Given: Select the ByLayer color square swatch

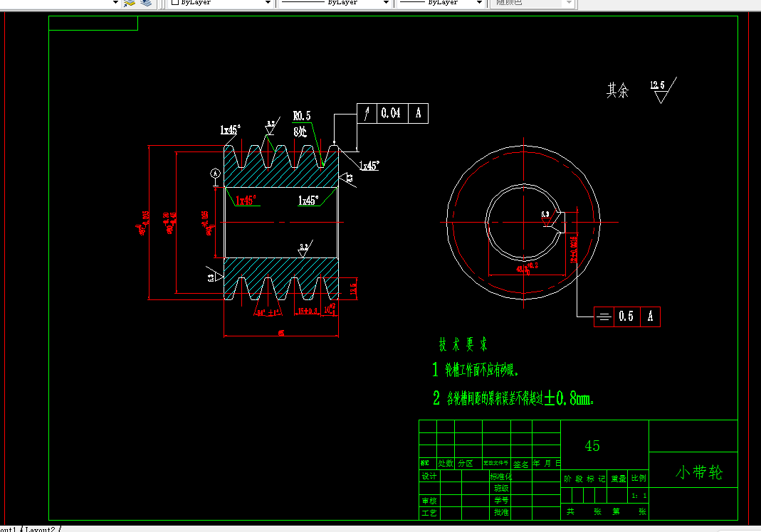Looking at the screenshot, I should click(175, 2).
